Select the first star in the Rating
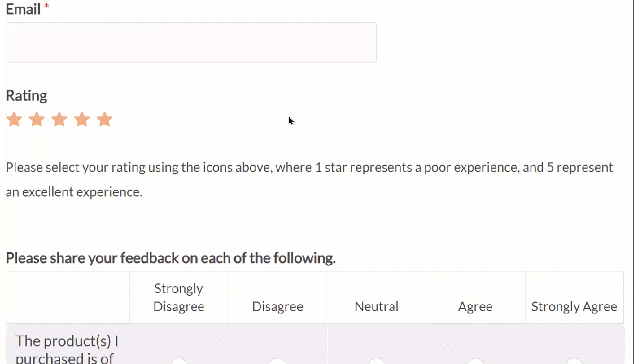This screenshot has height=364, width=634. [x=14, y=119]
